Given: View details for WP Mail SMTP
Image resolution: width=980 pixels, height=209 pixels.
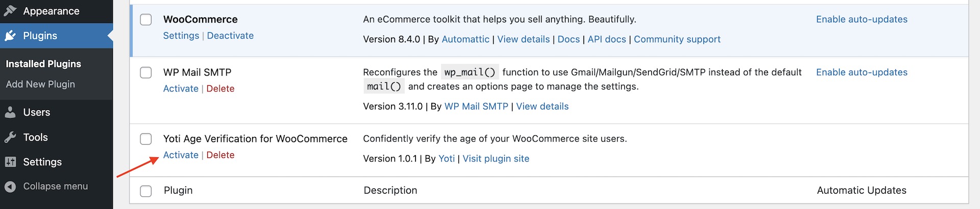Looking at the screenshot, I should click(542, 106).
